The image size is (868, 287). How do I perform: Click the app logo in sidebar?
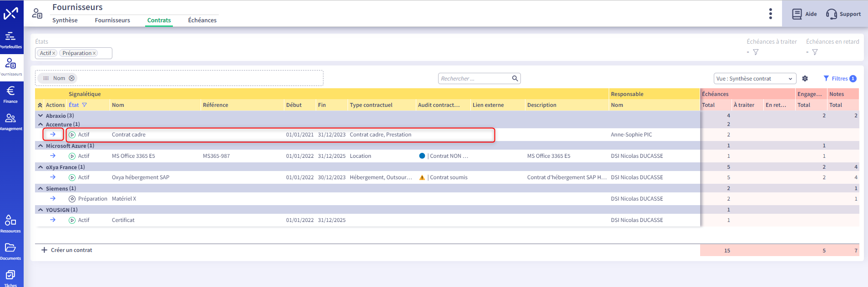point(11,13)
